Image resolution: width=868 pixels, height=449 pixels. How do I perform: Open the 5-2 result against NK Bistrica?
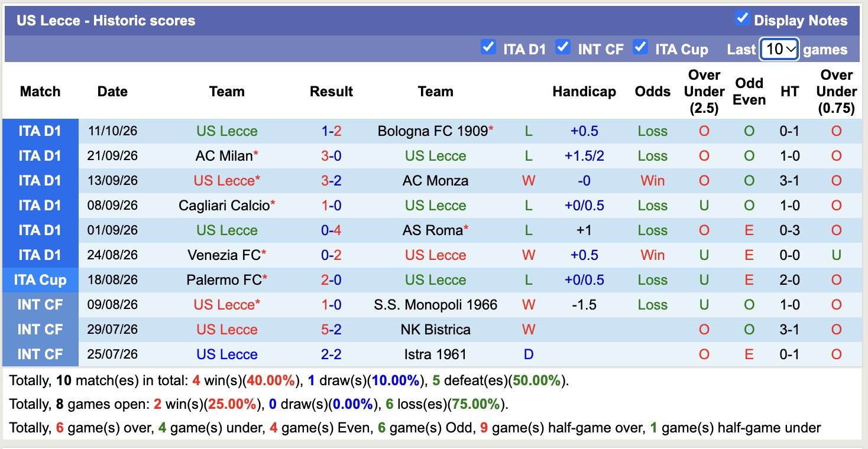coord(331,330)
